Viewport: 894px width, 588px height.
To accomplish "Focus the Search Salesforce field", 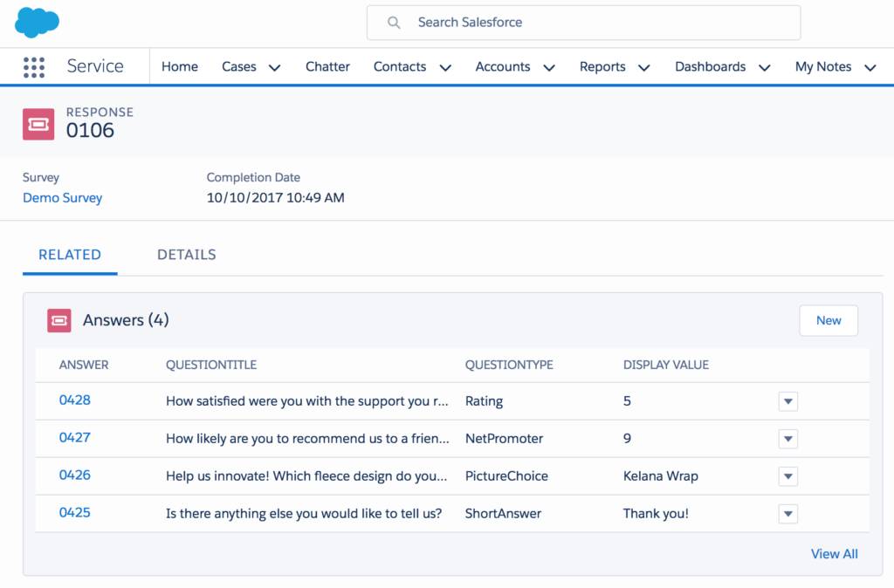I will coord(583,23).
